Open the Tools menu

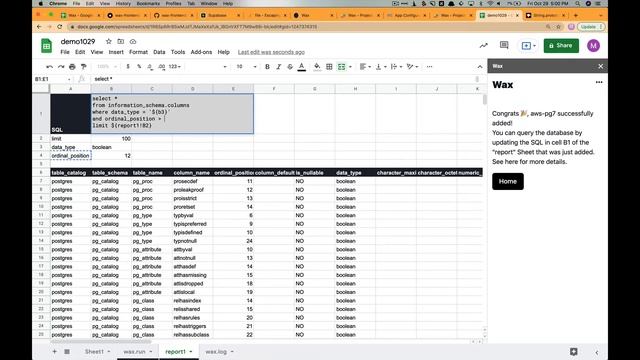[178, 52]
